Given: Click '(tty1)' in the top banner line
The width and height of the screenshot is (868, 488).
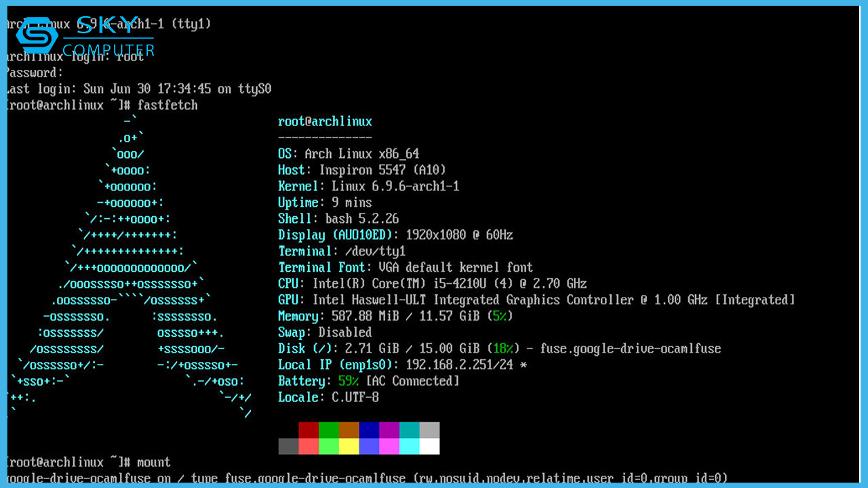Looking at the screenshot, I should click(x=191, y=24).
